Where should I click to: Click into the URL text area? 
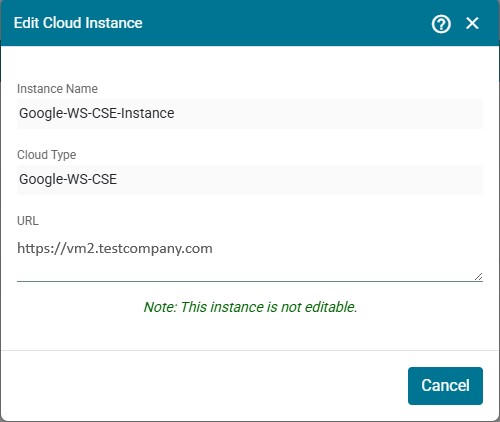pyautogui.click(x=250, y=257)
